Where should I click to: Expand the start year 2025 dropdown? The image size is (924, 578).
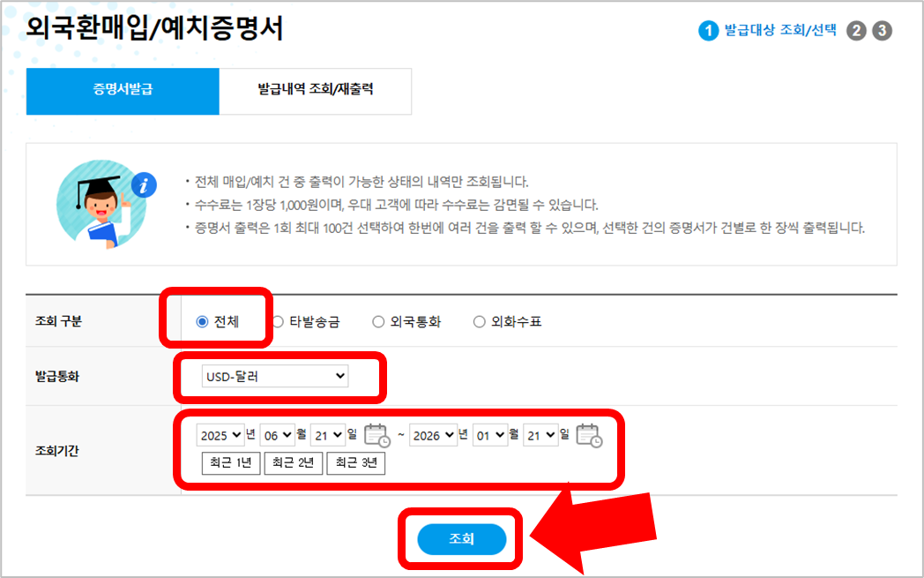(x=220, y=435)
